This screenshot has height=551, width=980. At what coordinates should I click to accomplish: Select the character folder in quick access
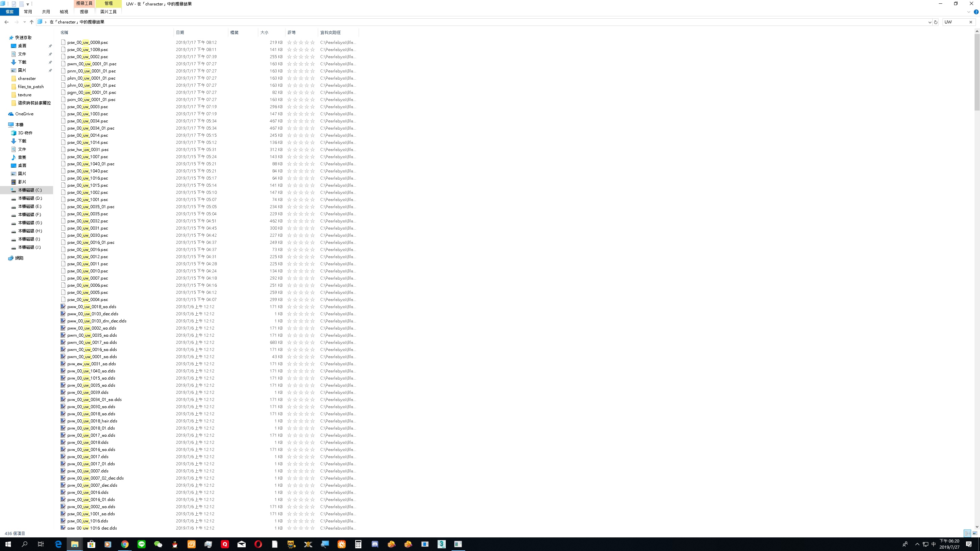tap(27, 78)
